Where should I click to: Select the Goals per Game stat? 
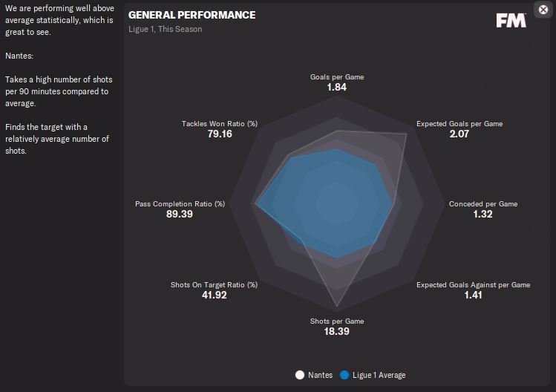pyautogui.click(x=337, y=76)
